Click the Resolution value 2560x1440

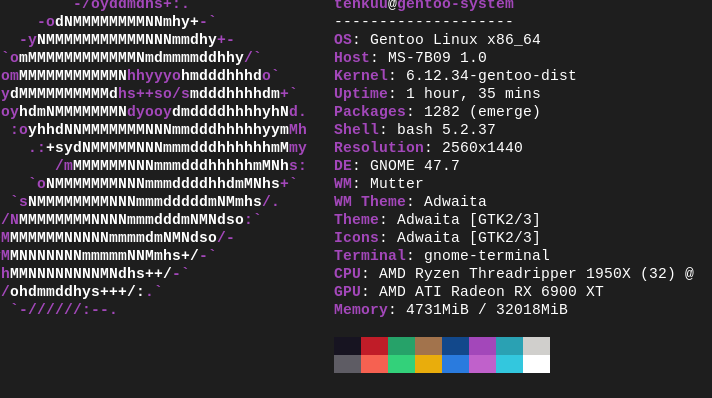pyautogui.click(x=482, y=148)
